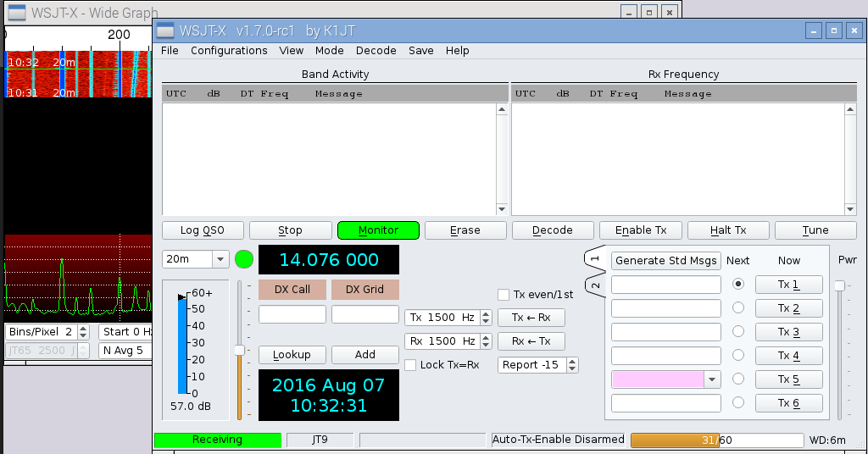Screen dimensions: 868x454
Task: Click the Stop button
Action: (x=290, y=230)
